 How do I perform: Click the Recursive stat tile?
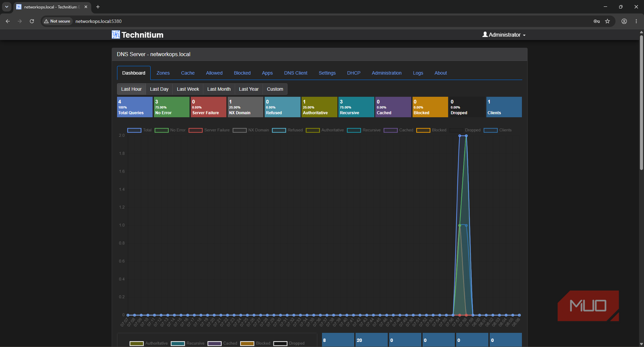tap(356, 107)
